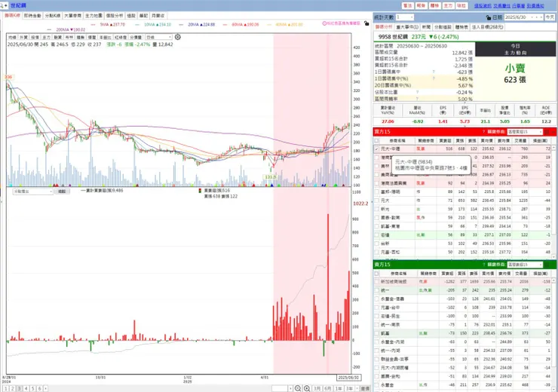Tick the checkbox for 新加坡商瑞銀 seller row
Viewport: 558px width, 392px height.
[x=376, y=282]
